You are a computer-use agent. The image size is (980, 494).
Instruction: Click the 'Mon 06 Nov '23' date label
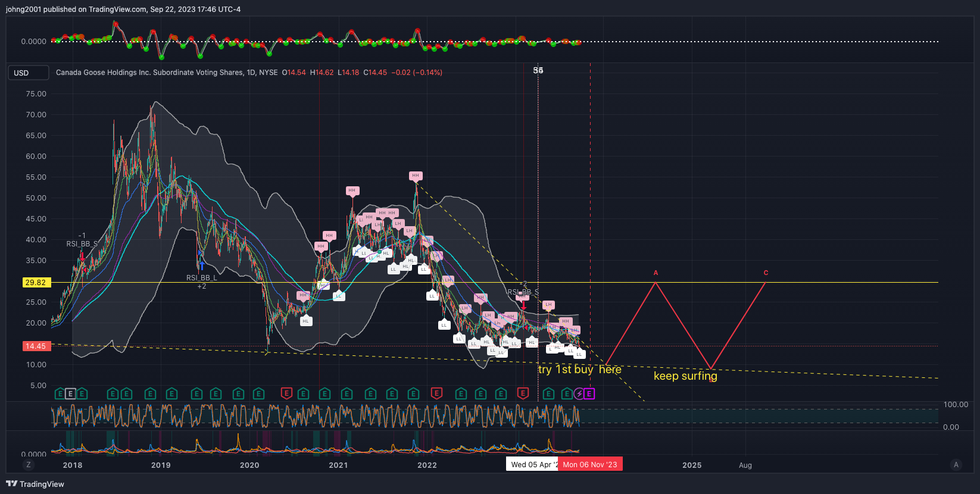click(590, 465)
